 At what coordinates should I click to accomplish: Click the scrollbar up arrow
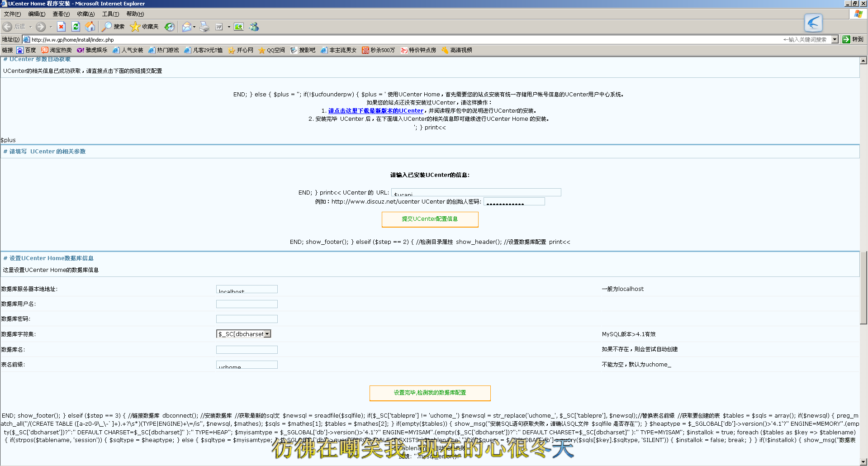coord(863,61)
